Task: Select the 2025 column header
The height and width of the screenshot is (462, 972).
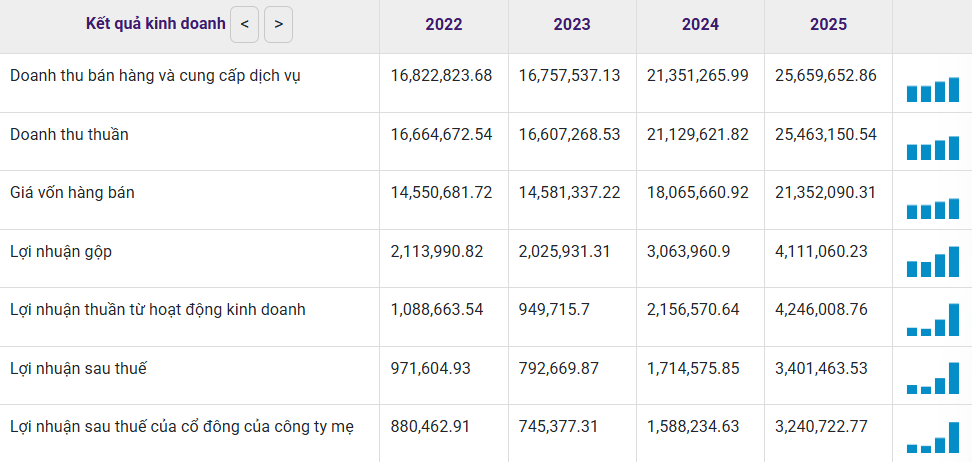Action: tap(828, 25)
